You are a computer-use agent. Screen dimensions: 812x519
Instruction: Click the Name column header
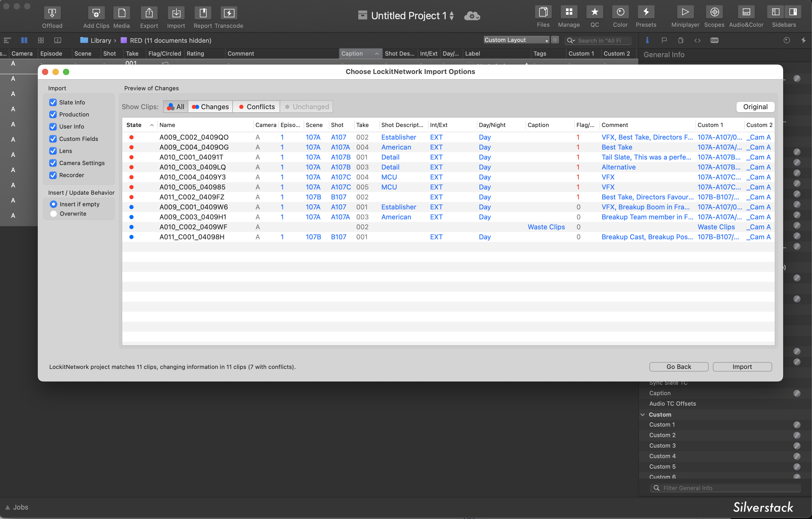pos(205,125)
